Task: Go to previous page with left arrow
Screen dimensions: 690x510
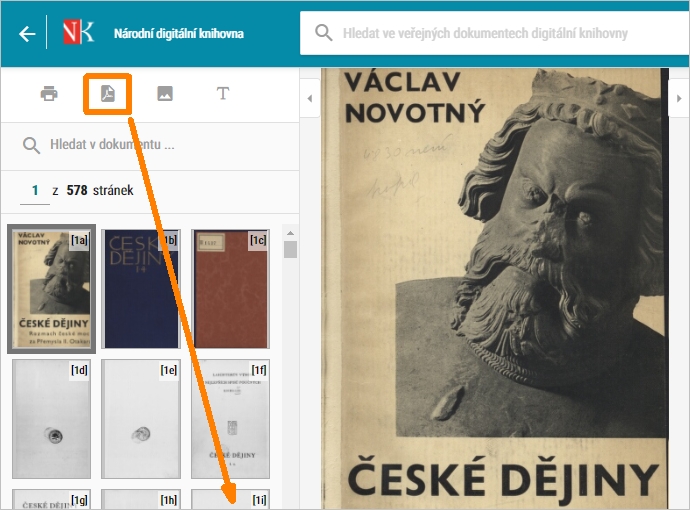Action: click(x=310, y=99)
